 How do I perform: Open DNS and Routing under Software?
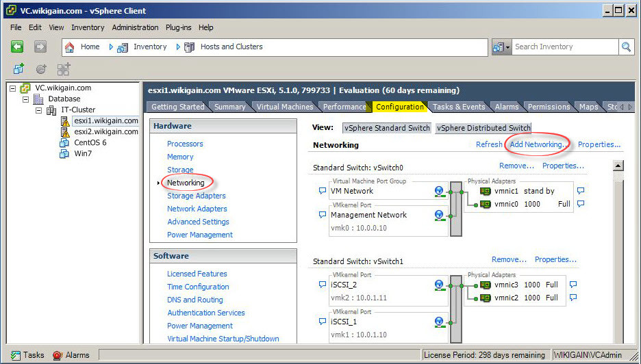[195, 300]
